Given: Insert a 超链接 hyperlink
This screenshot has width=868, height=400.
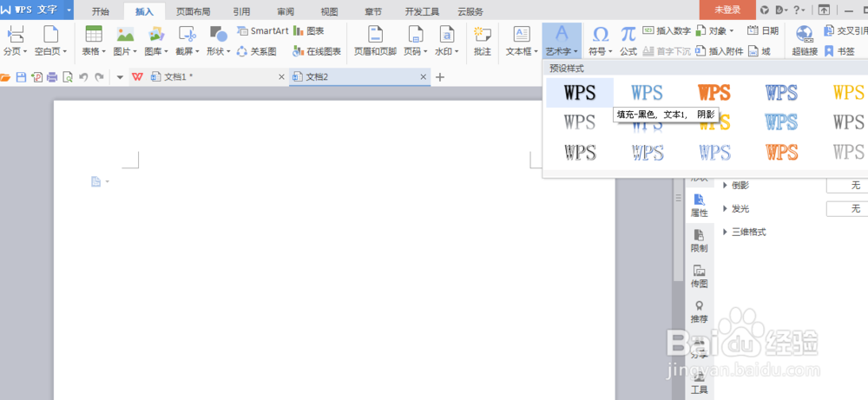Looking at the screenshot, I should (x=805, y=41).
